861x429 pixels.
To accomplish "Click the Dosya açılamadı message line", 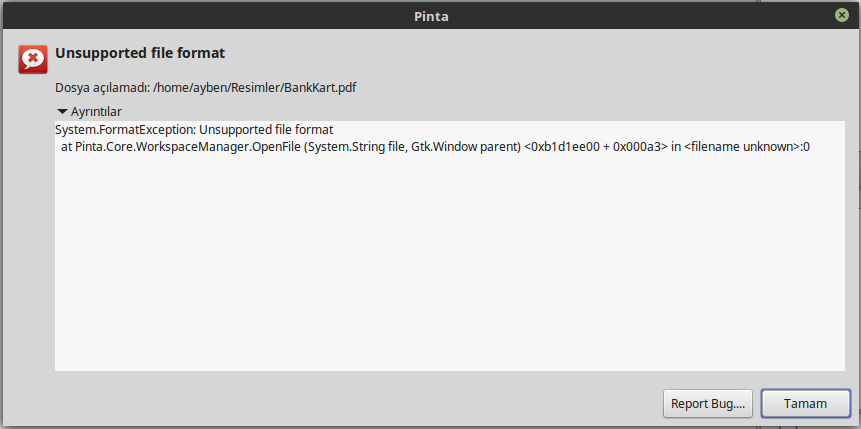I will pos(206,87).
